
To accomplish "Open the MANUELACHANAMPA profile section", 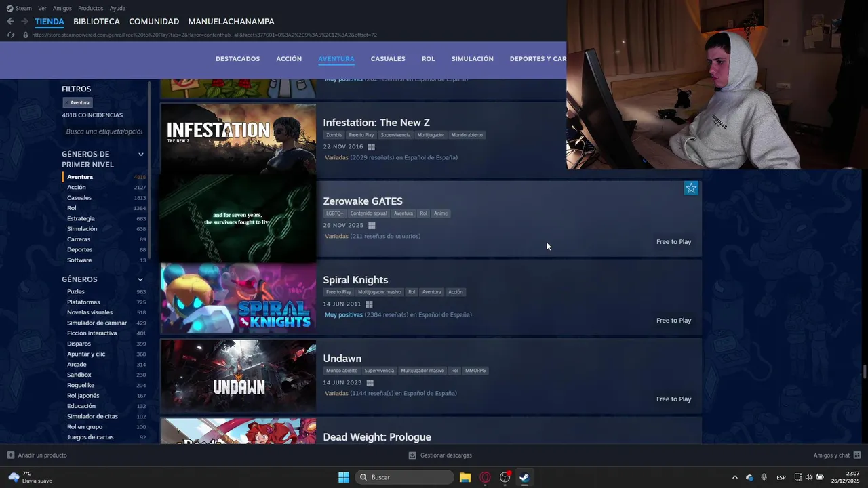I will pyautogui.click(x=231, y=22).
